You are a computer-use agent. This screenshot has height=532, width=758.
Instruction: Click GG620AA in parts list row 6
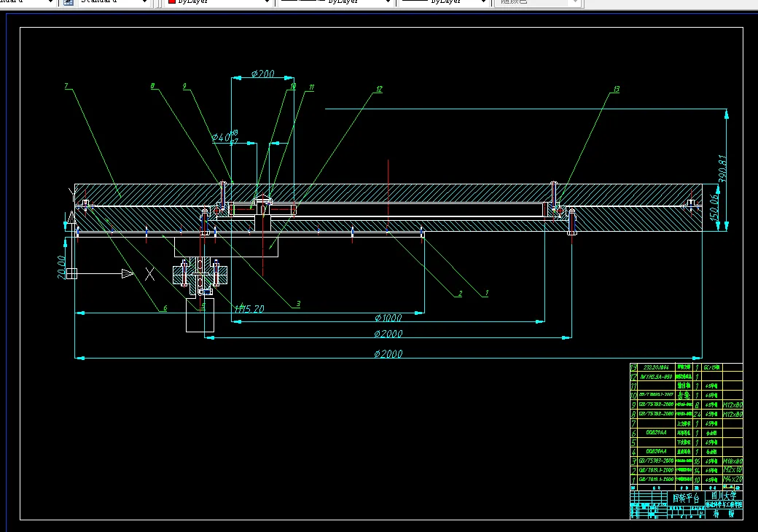(656, 432)
